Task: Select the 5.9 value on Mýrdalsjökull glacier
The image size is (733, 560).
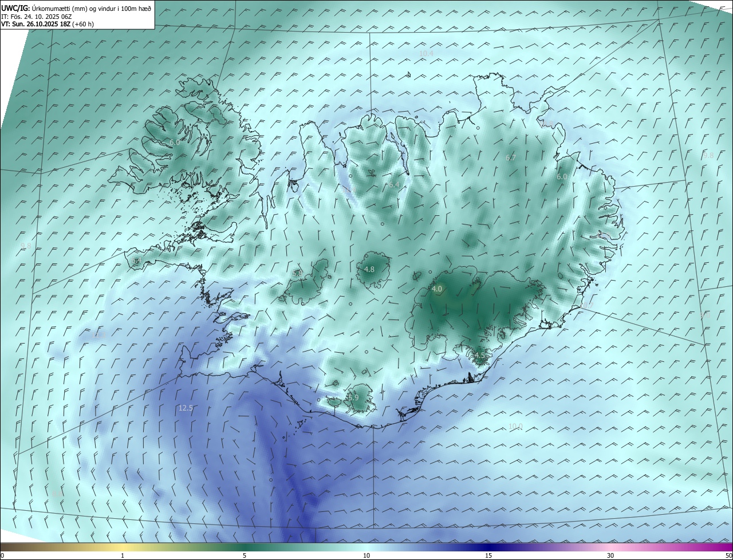Action: click(353, 397)
